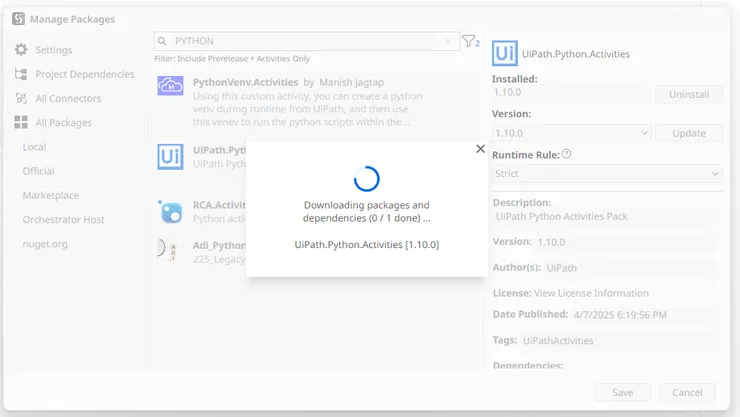Select the Marketplace package feed

pyautogui.click(x=51, y=195)
